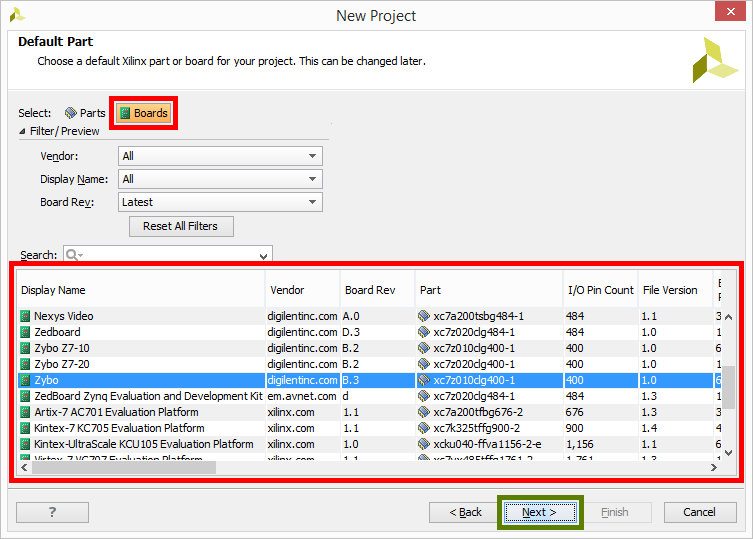
Task: Click part icon for xc7k325tffg900-2
Action: tap(424, 428)
